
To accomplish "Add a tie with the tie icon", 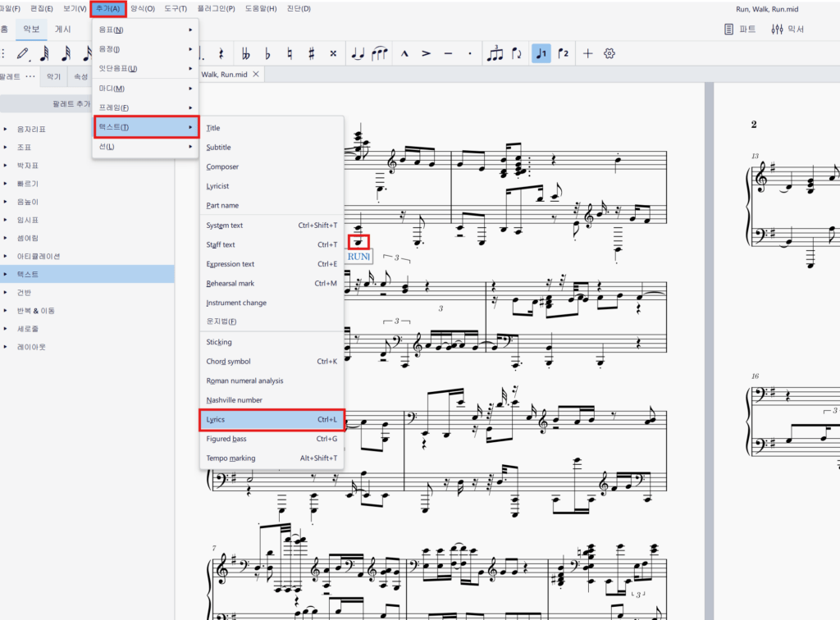I will coord(358,53).
